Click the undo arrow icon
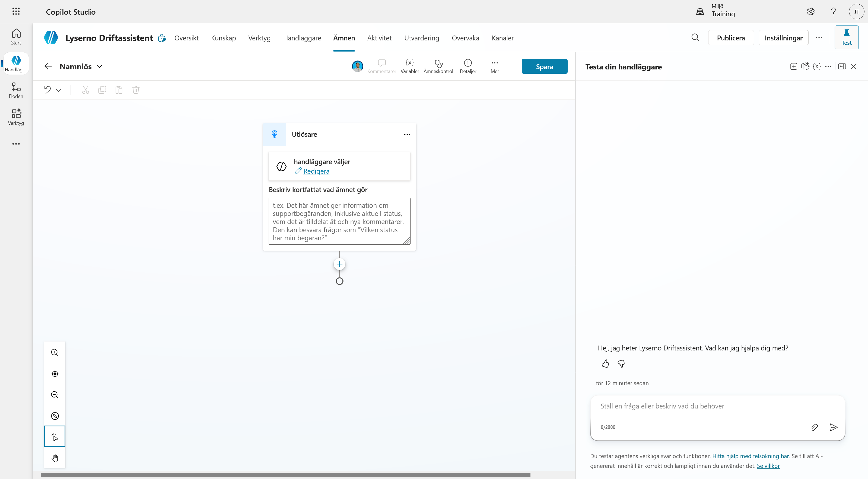868x479 pixels. [47, 90]
